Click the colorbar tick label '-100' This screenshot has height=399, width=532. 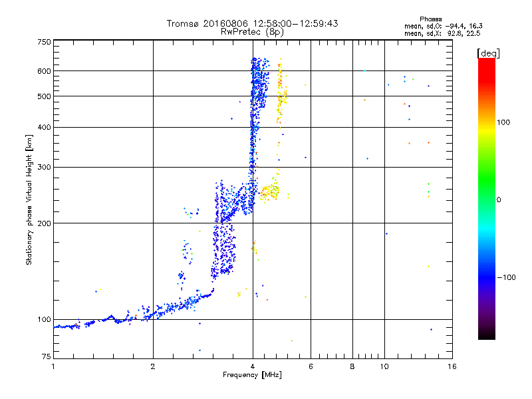[507, 277]
